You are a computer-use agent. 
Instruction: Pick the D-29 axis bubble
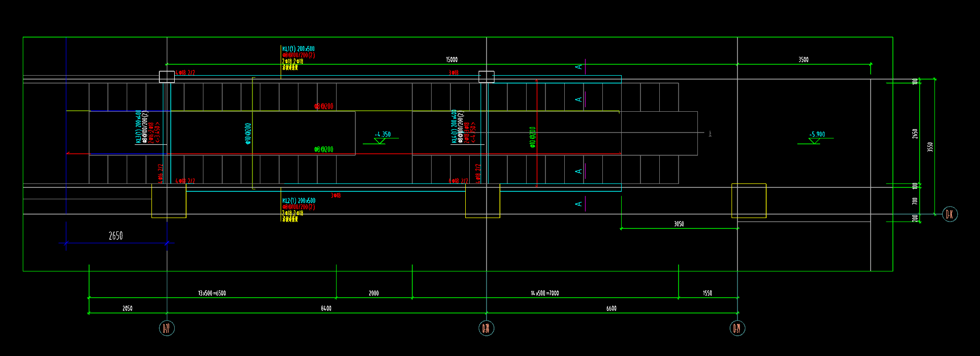(x=737, y=328)
